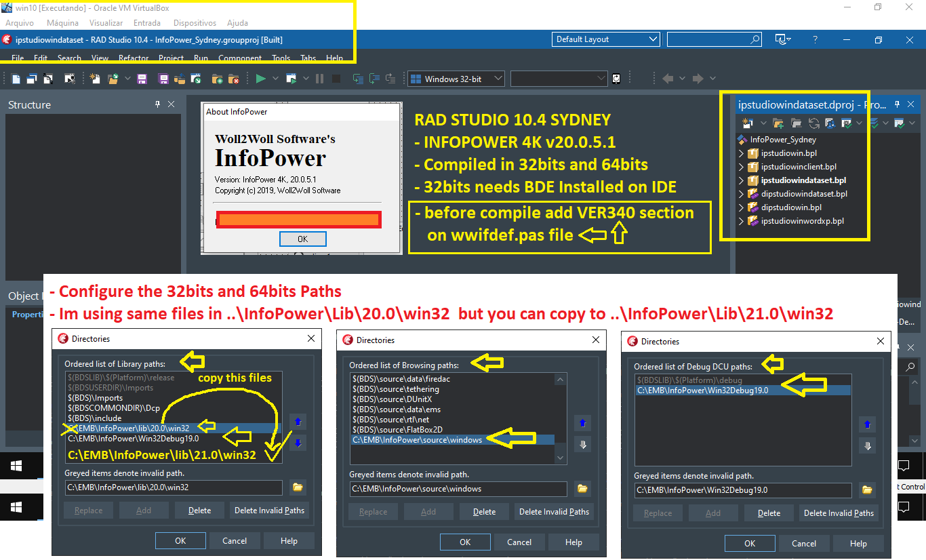Click Delete in Browsing paths dialog
Screen dimensions: 926x560
(484, 512)
